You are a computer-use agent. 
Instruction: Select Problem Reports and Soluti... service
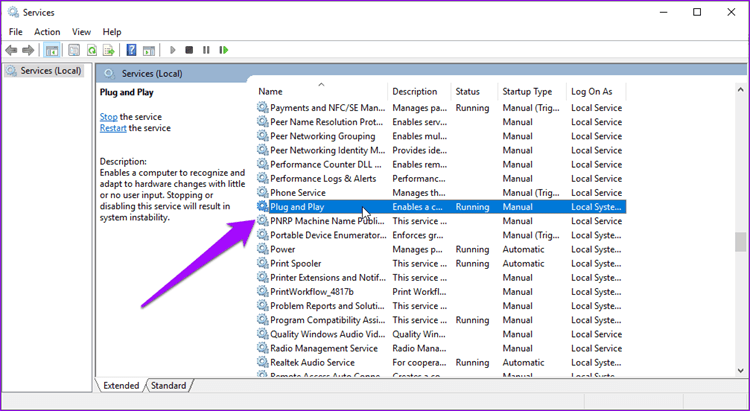coord(441,306)
